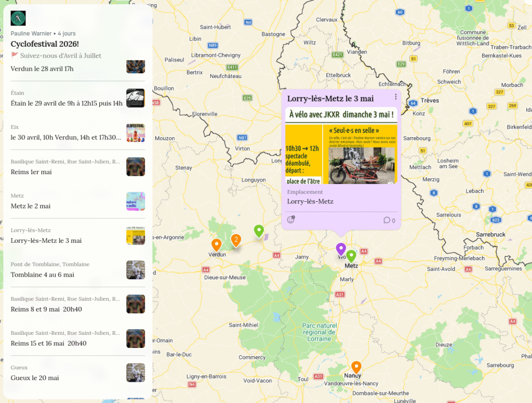
Task: Click the 'Lorry-lès-Metz le 3 mai' popup title
Action: pyautogui.click(x=330, y=99)
